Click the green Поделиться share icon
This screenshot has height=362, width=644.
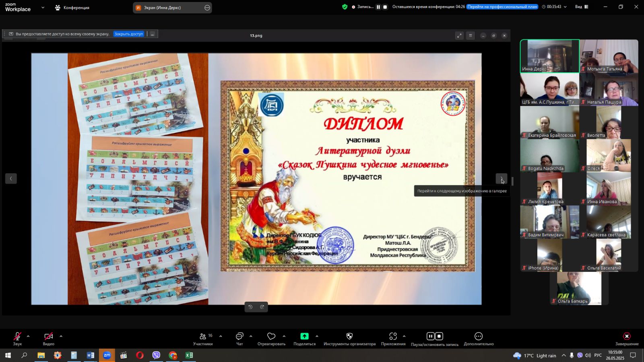click(304, 336)
